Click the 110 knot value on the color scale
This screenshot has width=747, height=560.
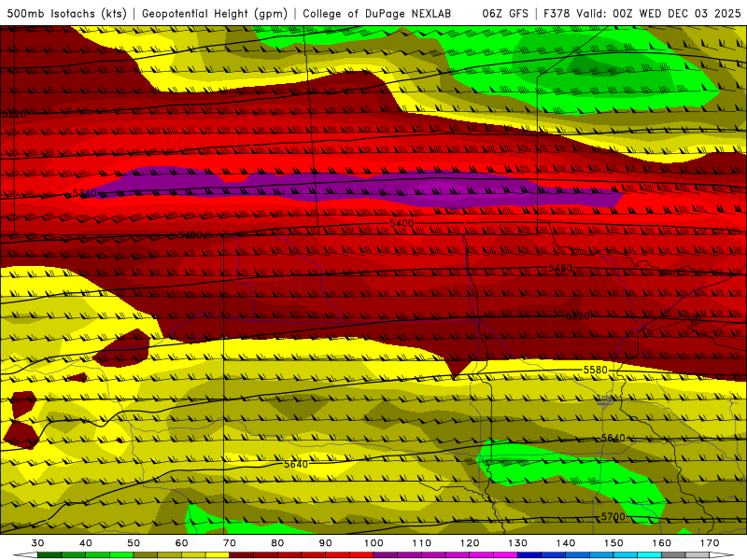point(422,543)
